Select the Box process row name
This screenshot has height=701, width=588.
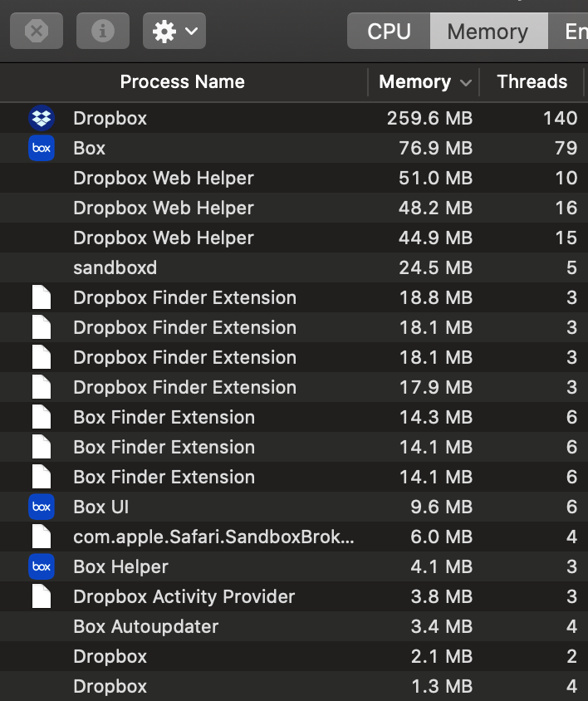[x=90, y=148]
